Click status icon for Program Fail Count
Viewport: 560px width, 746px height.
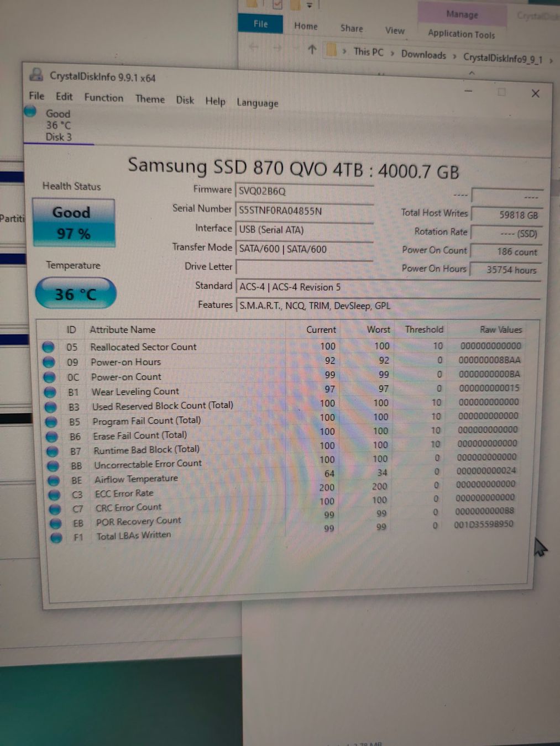click(x=51, y=422)
